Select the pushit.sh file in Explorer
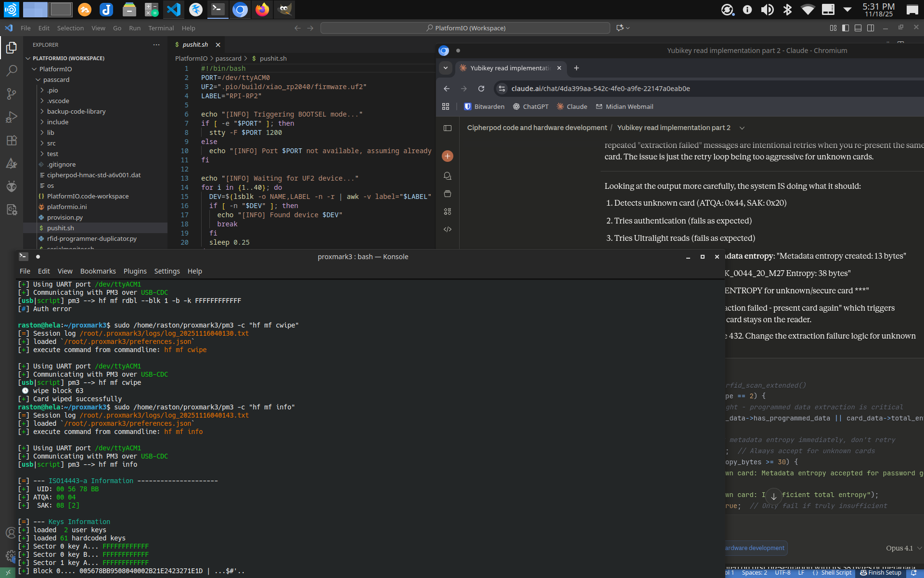 click(x=61, y=228)
